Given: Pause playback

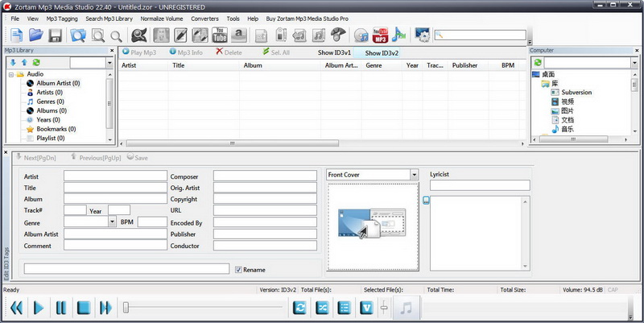Looking at the screenshot, I should (x=61, y=308).
